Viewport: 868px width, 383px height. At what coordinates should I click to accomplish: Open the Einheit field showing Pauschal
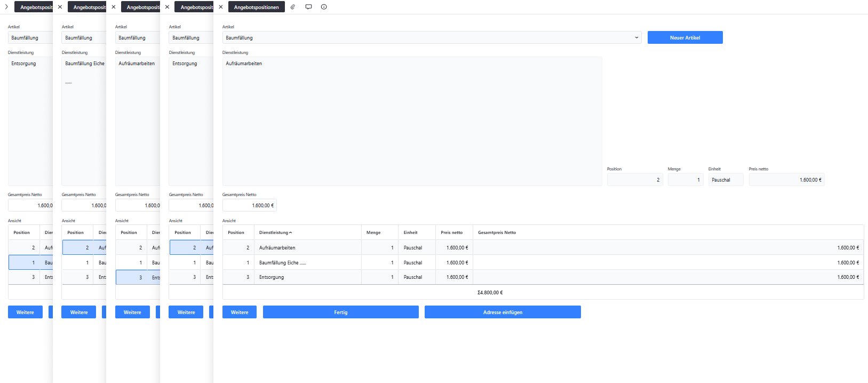tap(726, 179)
